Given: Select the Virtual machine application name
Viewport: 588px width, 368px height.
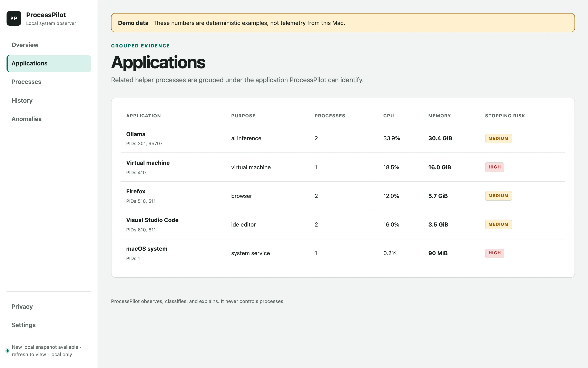Looking at the screenshot, I should [148, 163].
